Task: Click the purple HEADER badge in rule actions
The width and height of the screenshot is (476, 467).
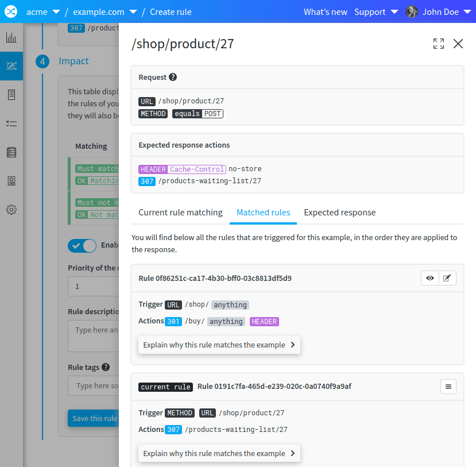Action: tap(264, 322)
